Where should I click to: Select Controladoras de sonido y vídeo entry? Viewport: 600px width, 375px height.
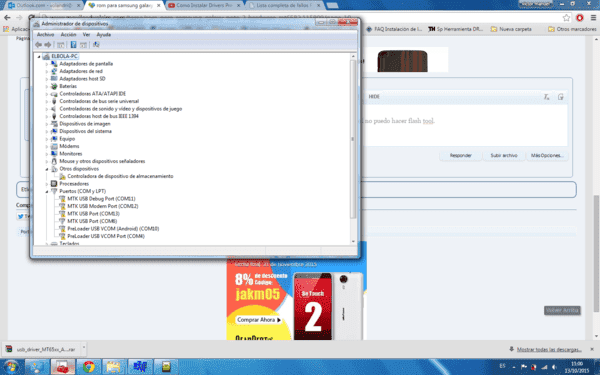tap(121, 109)
